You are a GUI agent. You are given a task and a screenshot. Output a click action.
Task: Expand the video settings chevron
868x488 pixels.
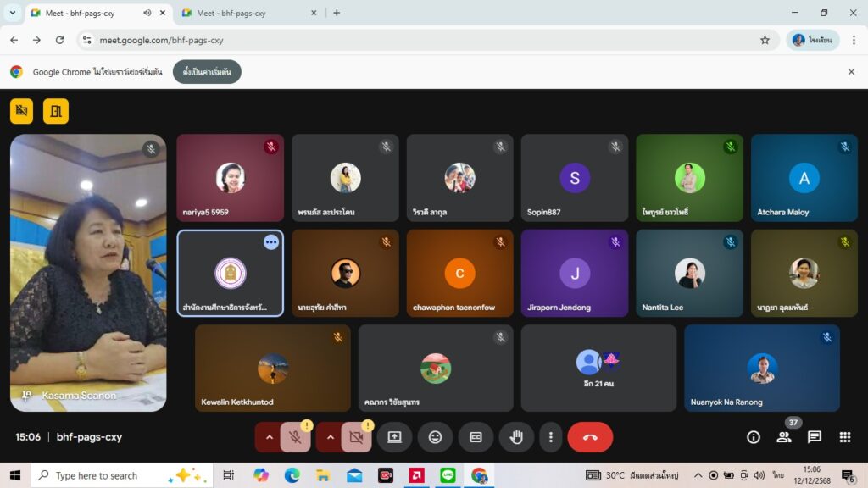(x=330, y=437)
